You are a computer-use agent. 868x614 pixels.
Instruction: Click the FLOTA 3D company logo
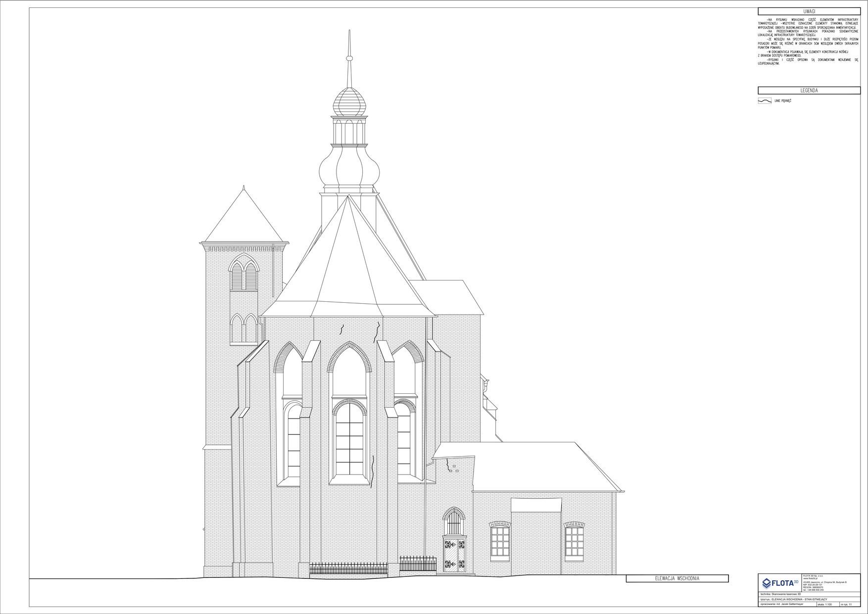[780, 582]
